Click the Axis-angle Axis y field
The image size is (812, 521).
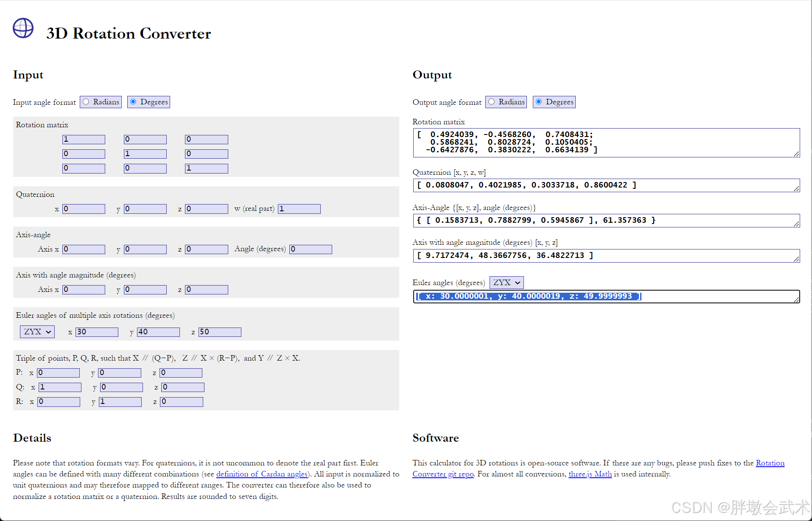click(x=145, y=249)
